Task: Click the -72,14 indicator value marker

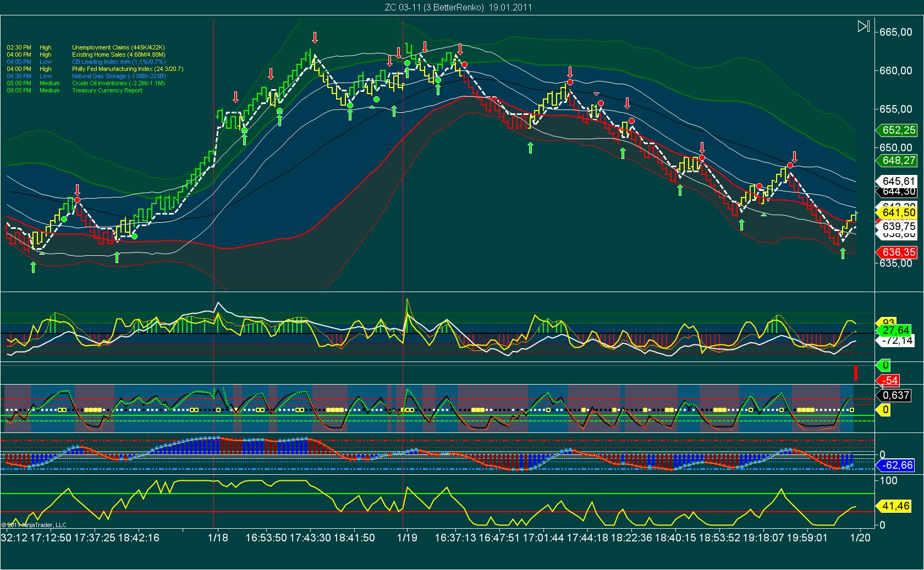Action: click(894, 341)
